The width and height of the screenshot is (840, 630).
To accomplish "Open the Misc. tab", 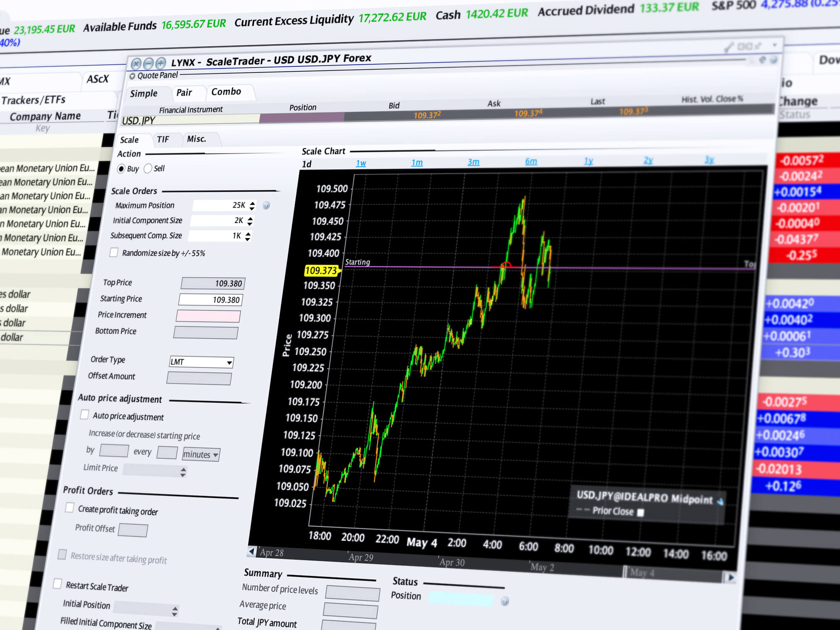I will click(x=197, y=139).
